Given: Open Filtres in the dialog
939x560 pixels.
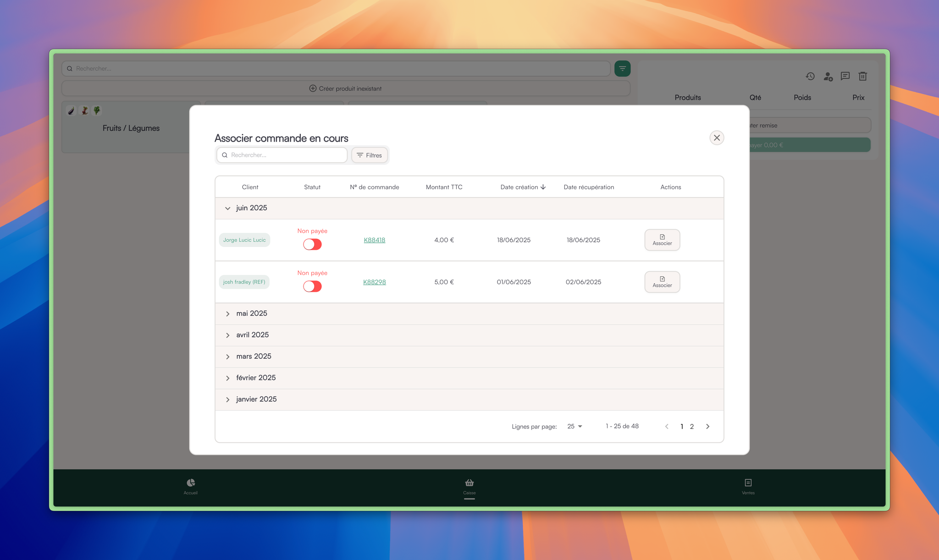Looking at the screenshot, I should tap(370, 155).
